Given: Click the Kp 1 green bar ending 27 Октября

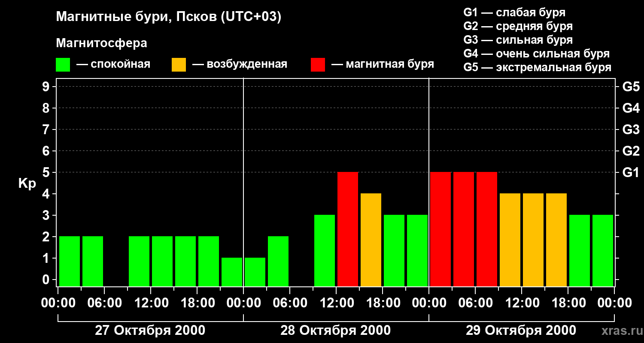Looking at the screenshot, I should (x=232, y=272).
